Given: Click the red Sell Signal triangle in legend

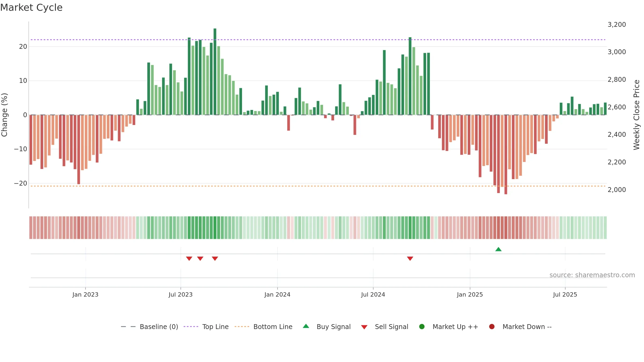Looking at the screenshot, I should [x=364, y=327].
